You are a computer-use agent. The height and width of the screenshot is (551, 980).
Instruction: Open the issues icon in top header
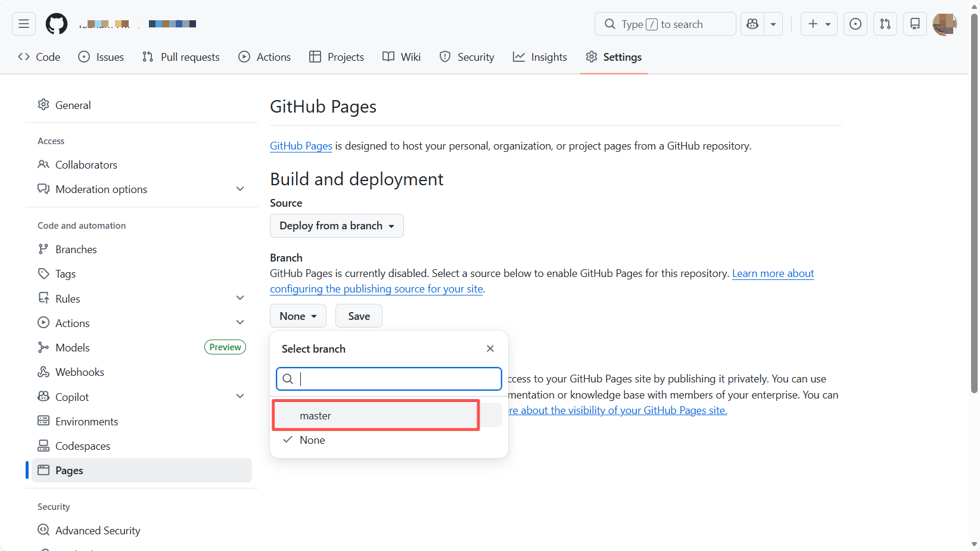(855, 24)
